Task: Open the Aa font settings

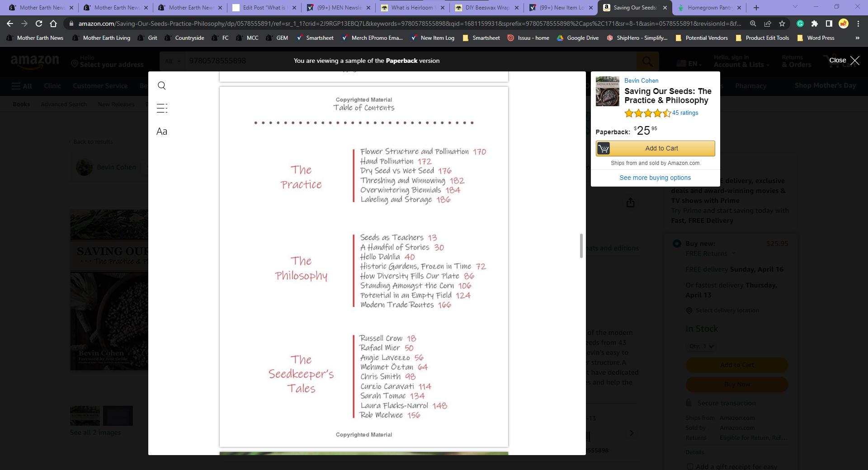Action: (162, 132)
